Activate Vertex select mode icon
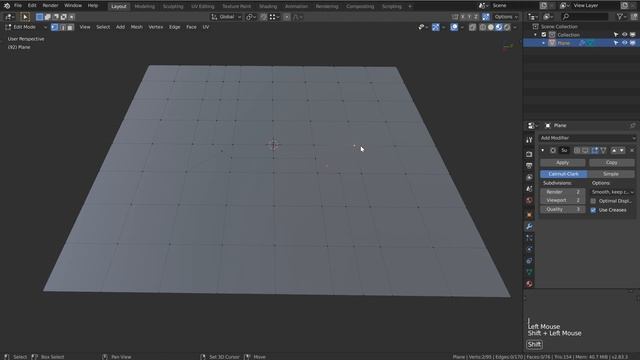Viewport: 640px width, 360px height. (55, 27)
